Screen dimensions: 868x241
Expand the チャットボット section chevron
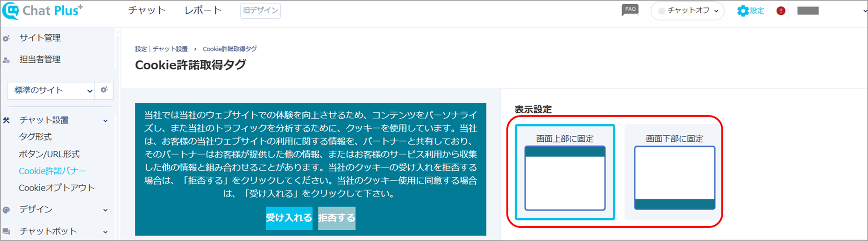point(106,232)
